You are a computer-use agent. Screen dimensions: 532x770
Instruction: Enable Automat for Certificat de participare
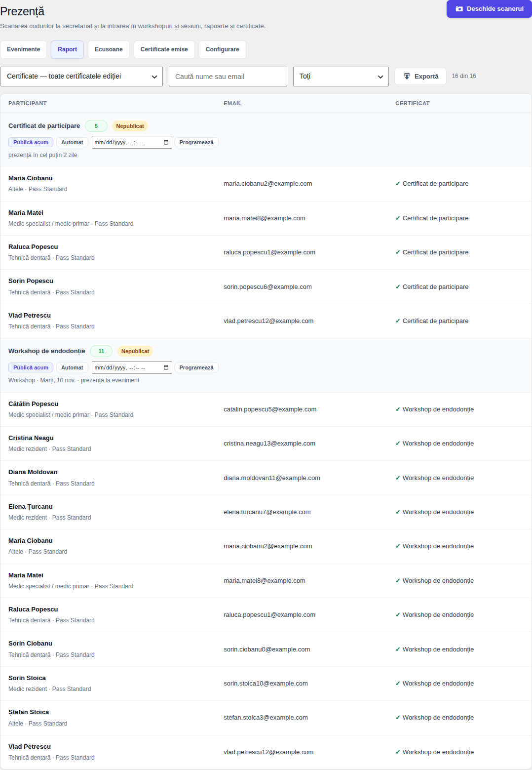pyautogui.click(x=72, y=142)
